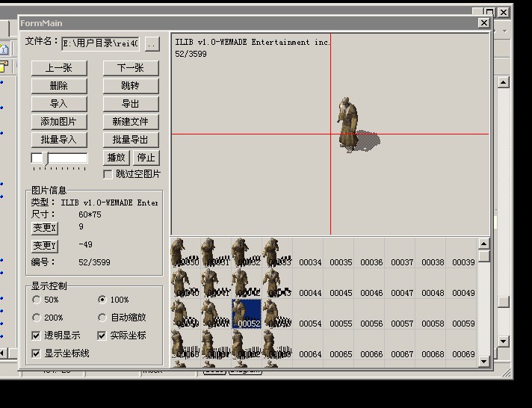Click the 导入 import button
This screenshot has height=408, width=532.
[59, 104]
